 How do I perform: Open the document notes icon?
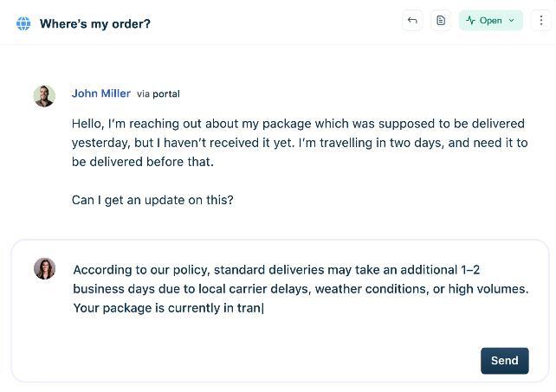[441, 21]
